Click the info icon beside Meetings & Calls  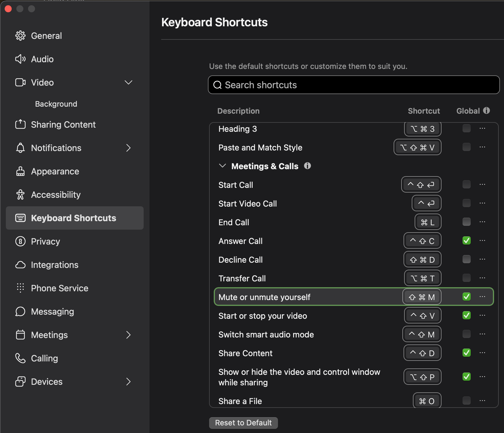[x=307, y=166]
